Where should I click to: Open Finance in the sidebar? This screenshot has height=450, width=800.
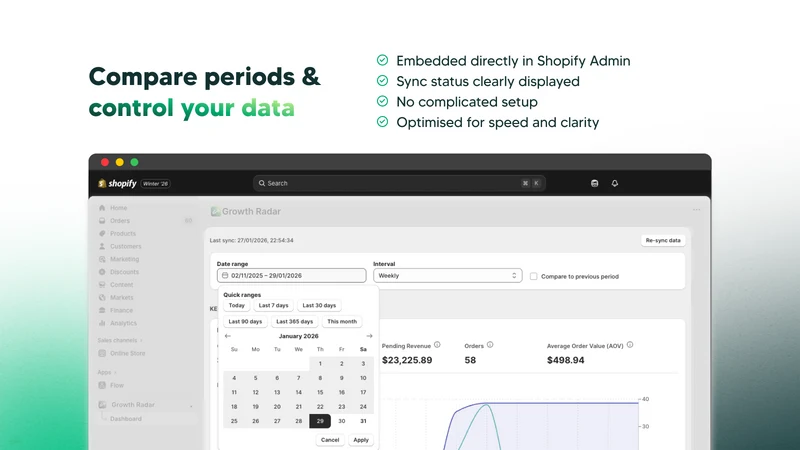[x=121, y=310]
